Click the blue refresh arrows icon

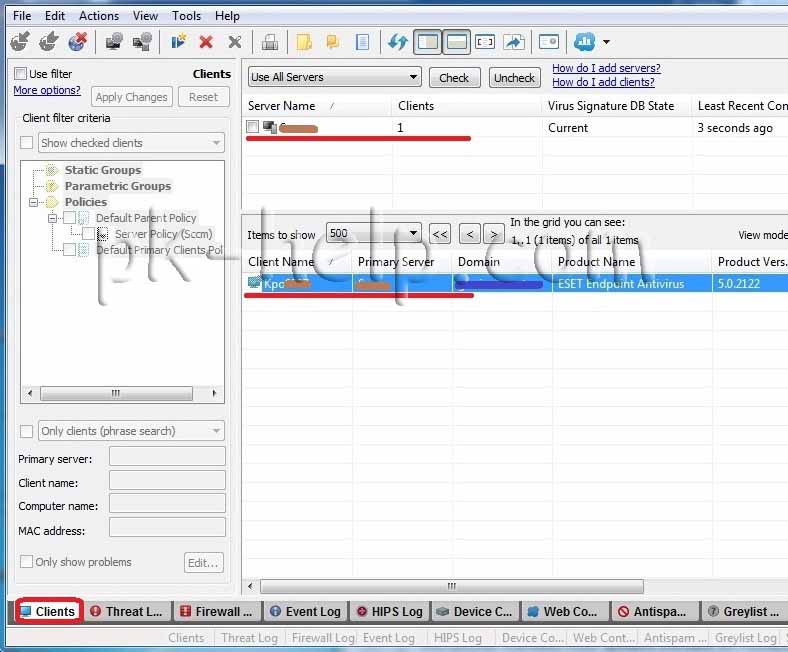point(398,42)
